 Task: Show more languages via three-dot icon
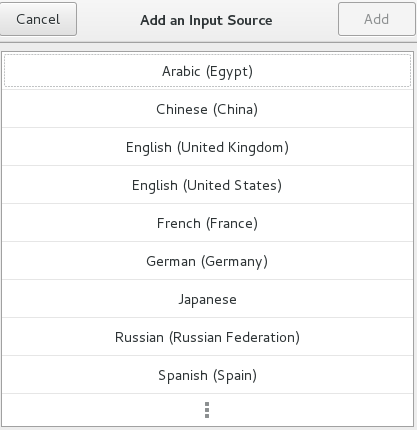pyautogui.click(x=207, y=410)
